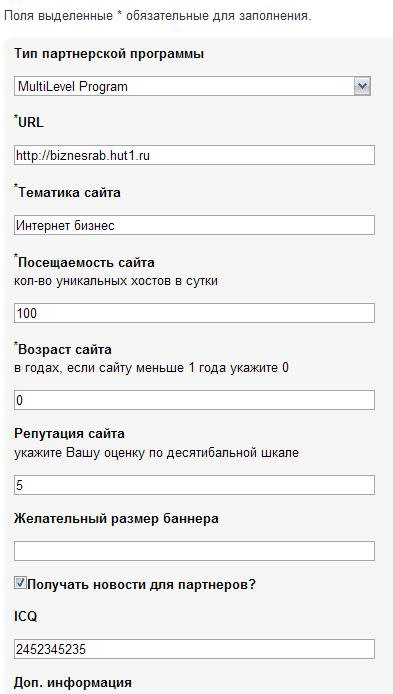Focus the Репутация сайта field containing 5

(194, 485)
